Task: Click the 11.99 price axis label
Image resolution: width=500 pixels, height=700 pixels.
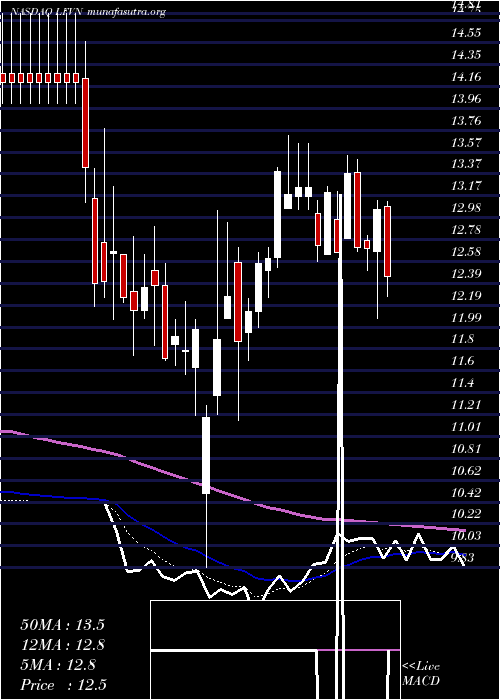Action: click(x=467, y=317)
